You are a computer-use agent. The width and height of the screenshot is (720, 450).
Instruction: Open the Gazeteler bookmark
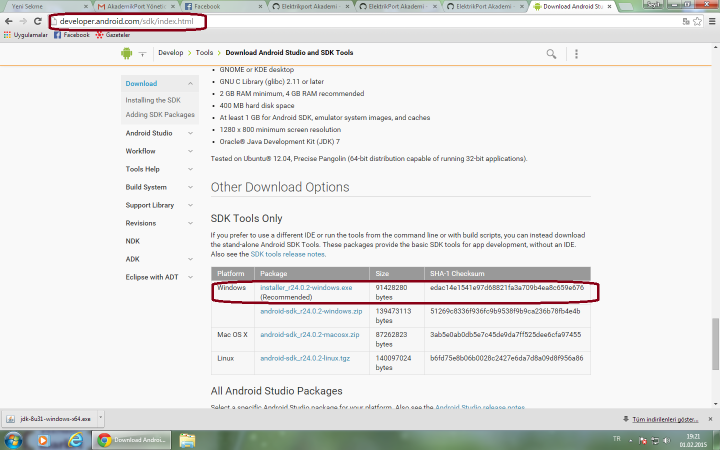point(113,35)
